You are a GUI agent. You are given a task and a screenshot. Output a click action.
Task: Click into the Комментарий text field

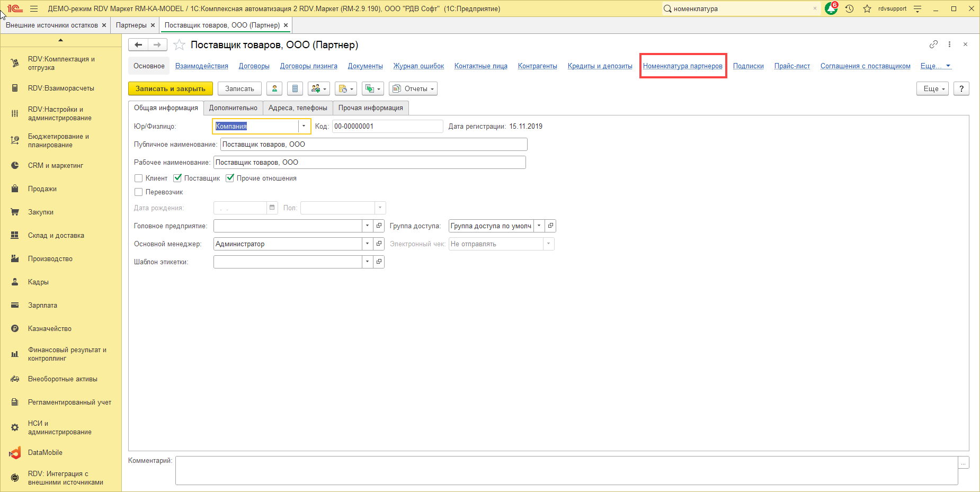click(x=566, y=470)
